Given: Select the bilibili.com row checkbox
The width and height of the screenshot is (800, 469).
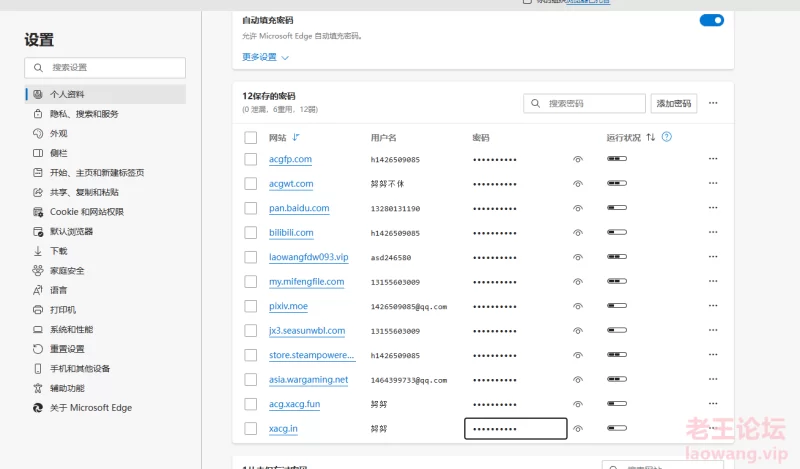Looking at the screenshot, I should pyautogui.click(x=251, y=233).
